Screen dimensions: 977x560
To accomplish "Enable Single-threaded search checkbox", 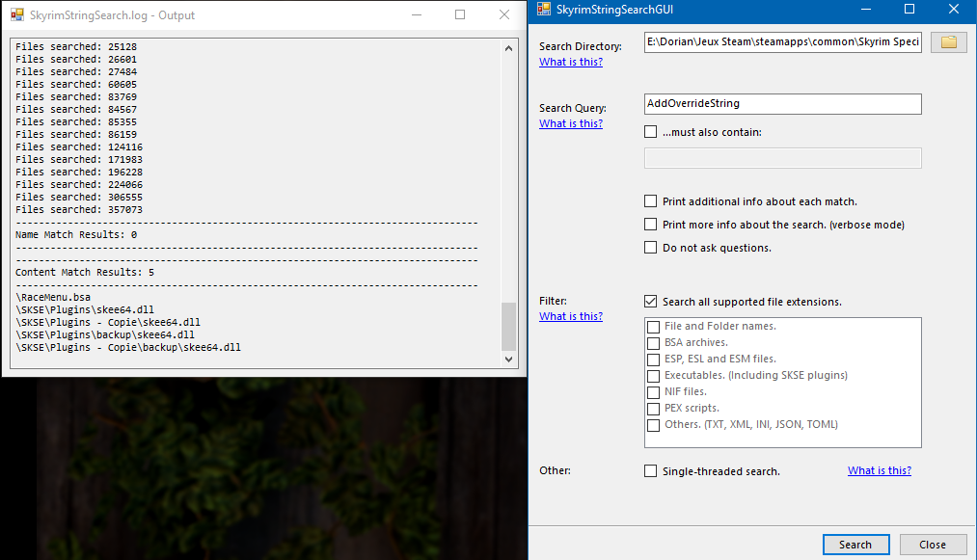I will pos(650,471).
